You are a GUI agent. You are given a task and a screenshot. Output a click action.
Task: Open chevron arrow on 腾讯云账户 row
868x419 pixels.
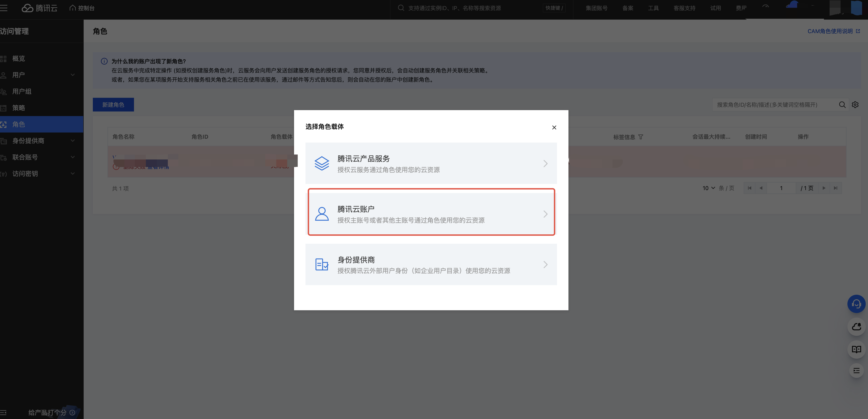point(545,214)
